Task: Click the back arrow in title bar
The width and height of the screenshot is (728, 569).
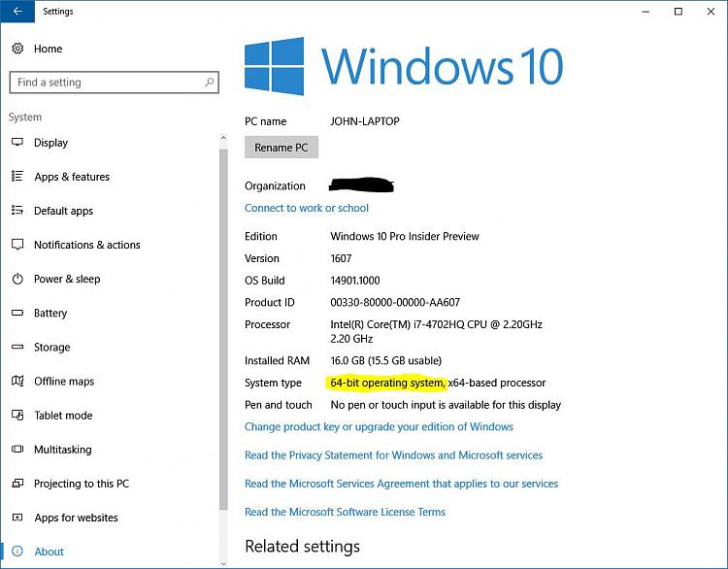Action: (x=17, y=11)
